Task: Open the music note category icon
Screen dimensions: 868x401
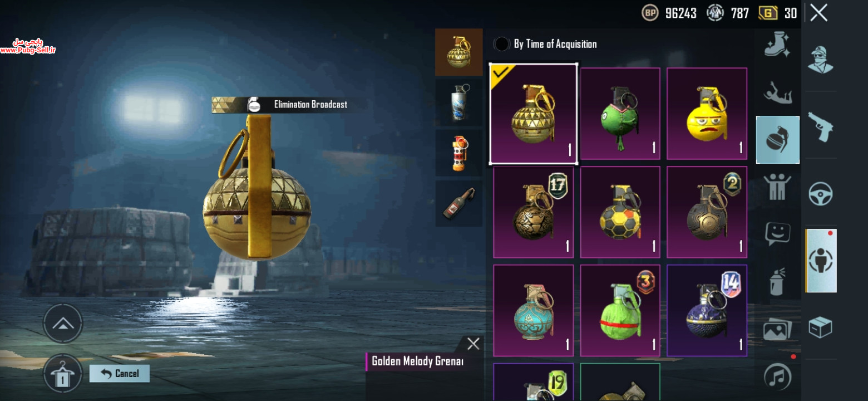Action: (x=777, y=376)
